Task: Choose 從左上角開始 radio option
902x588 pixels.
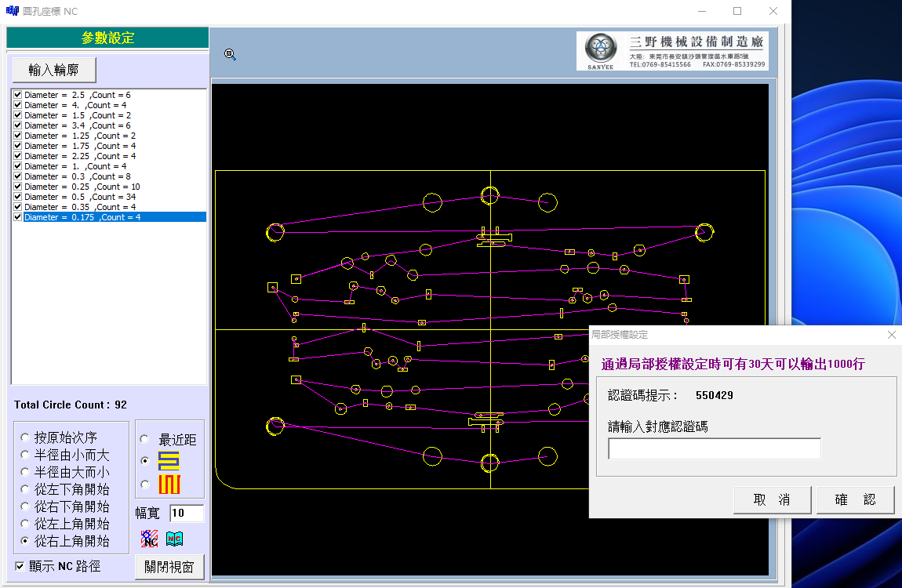Action: [x=25, y=524]
